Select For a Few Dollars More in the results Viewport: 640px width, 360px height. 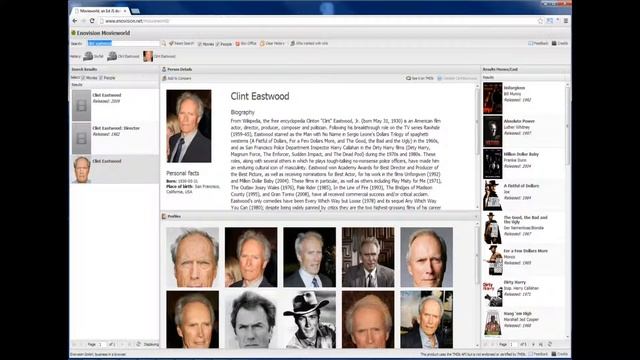pyautogui.click(x=524, y=261)
